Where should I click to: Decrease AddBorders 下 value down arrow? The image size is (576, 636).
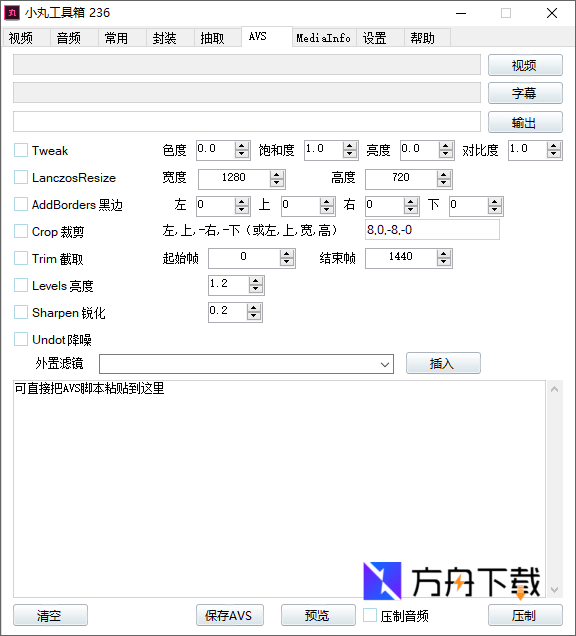(494, 210)
